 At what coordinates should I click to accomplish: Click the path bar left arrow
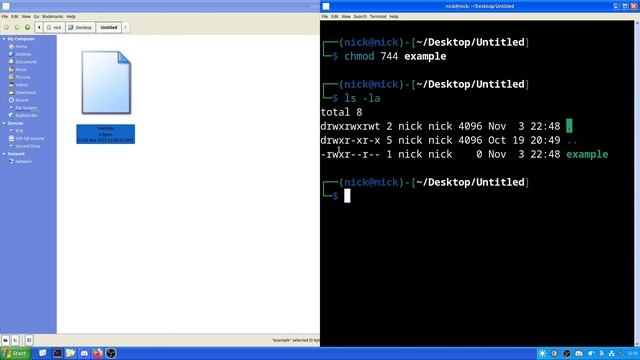(39, 27)
